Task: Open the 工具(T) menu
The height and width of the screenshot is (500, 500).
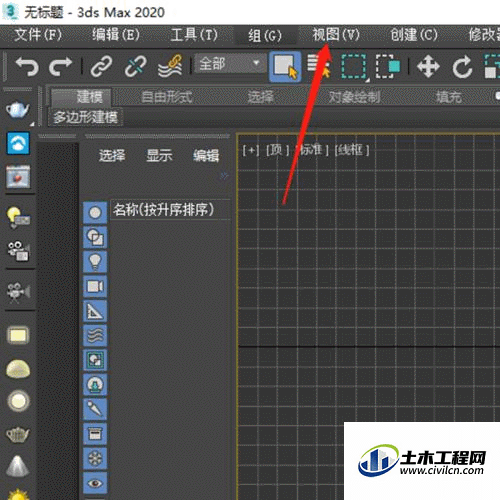Action: (x=194, y=35)
